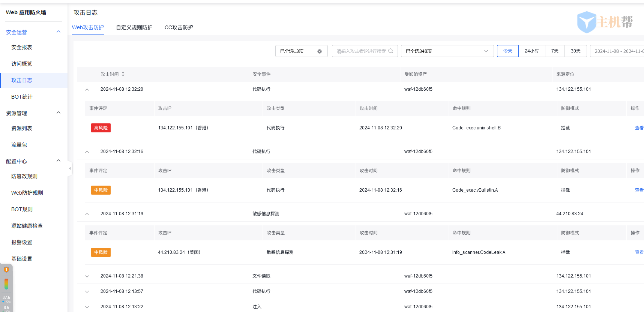Open 防篡改规则 in the sidebar

click(24, 176)
